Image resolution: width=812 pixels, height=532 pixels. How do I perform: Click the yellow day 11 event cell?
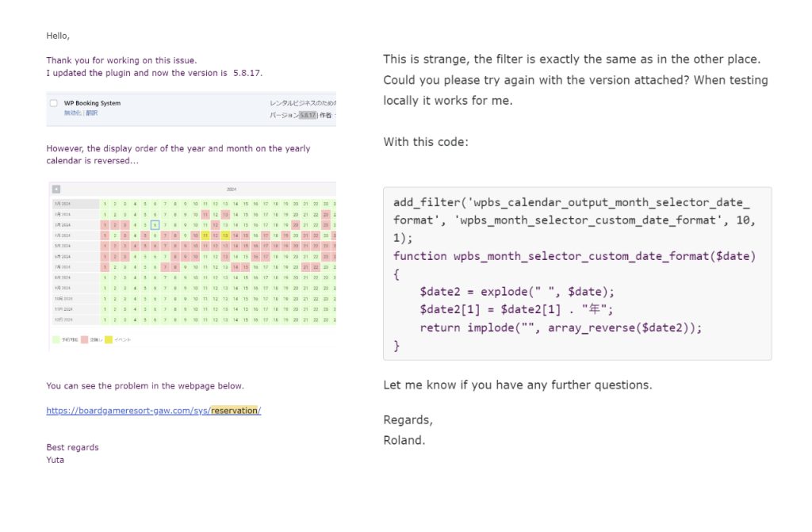point(205,235)
